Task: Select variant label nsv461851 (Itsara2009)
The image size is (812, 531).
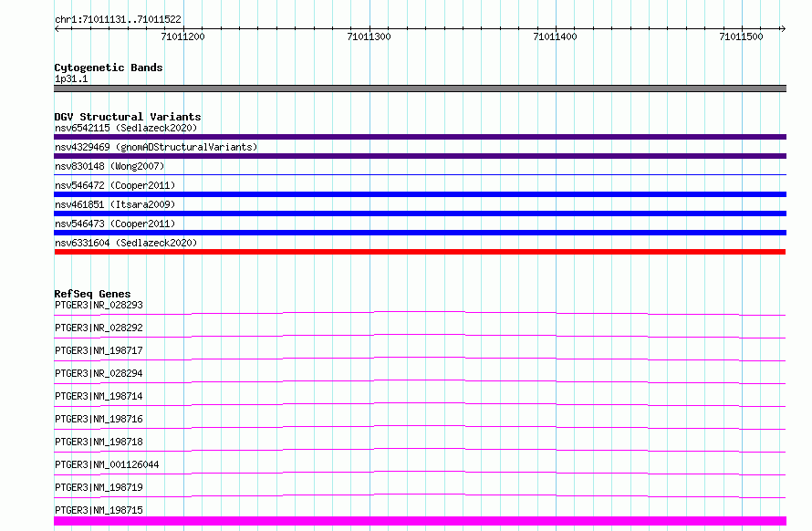Action: [115, 204]
